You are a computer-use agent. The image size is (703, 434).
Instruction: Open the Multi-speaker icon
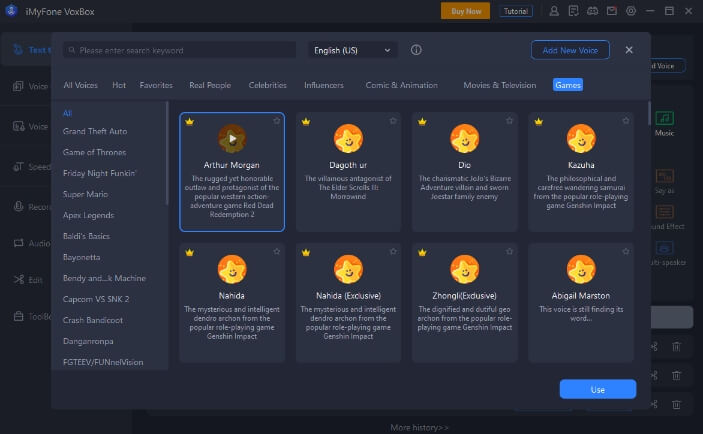[664, 247]
